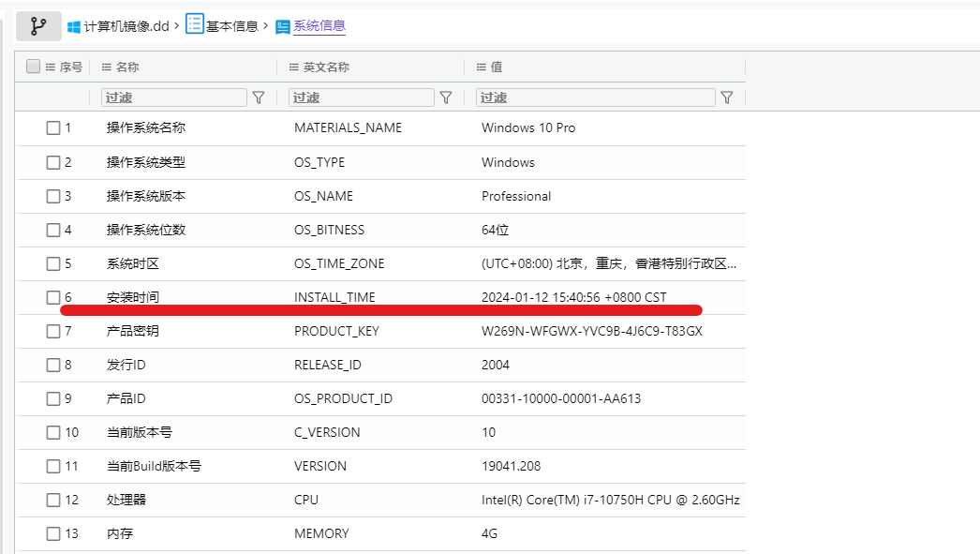The image size is (980, 554).
Task: Focus the 值 filter input field
Action: [x=596, y=97]
